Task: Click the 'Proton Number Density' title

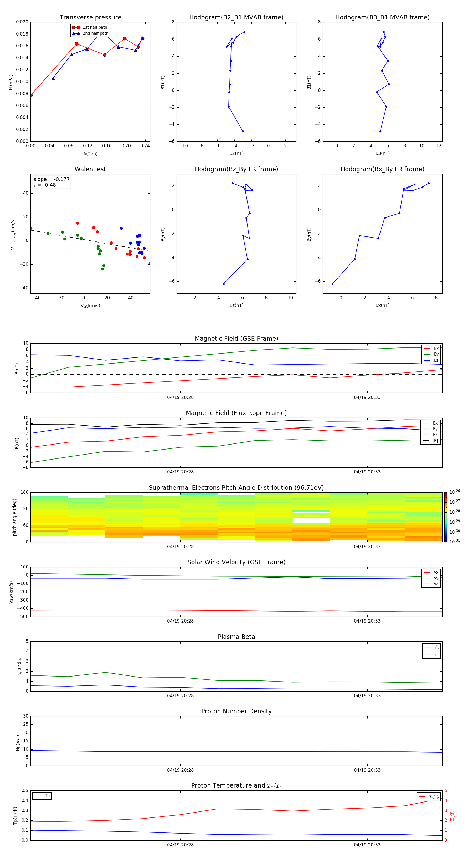Action: tap(236, 711)
